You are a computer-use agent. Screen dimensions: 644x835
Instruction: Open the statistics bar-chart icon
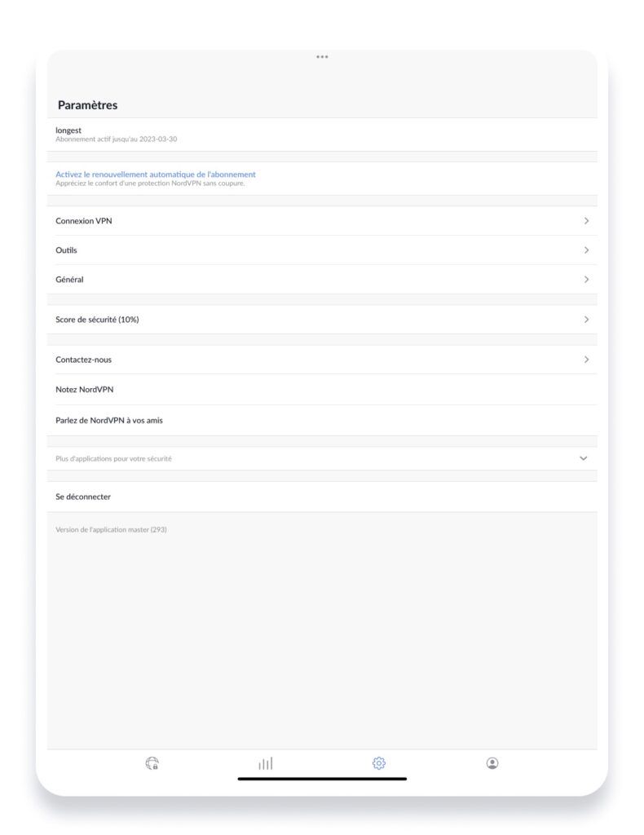(265, 763)
